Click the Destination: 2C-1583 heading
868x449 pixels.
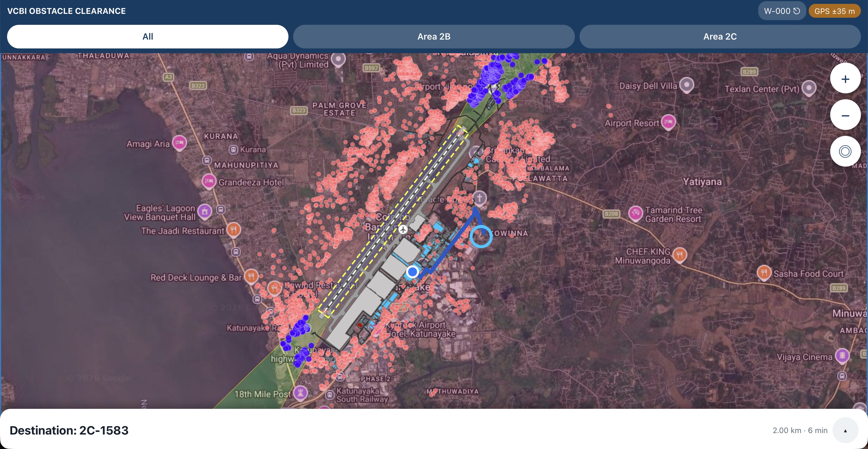point(69,430)
